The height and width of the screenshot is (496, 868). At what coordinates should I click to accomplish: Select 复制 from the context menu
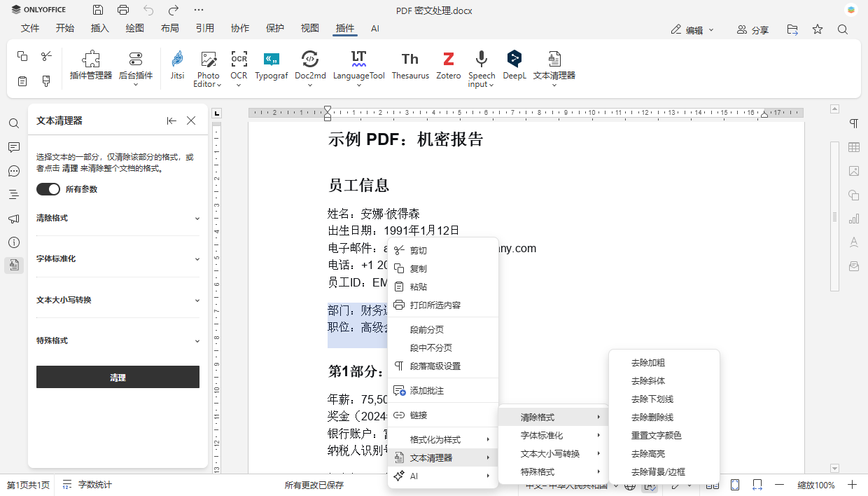coord(418,268)
